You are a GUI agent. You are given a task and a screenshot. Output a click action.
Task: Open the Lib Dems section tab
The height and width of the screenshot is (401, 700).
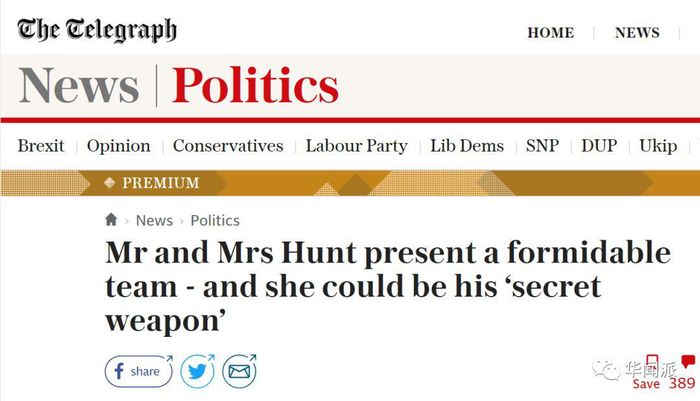pos(467,146)
